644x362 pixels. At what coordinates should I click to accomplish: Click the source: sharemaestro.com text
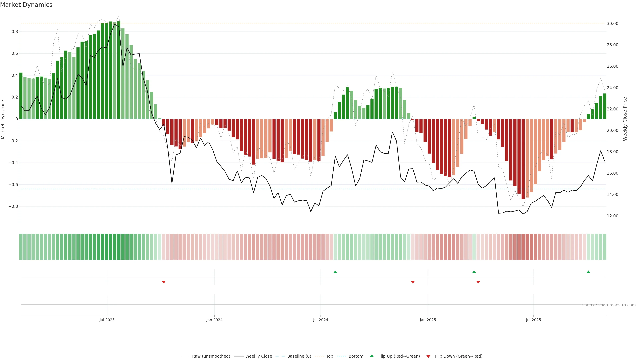609,305
